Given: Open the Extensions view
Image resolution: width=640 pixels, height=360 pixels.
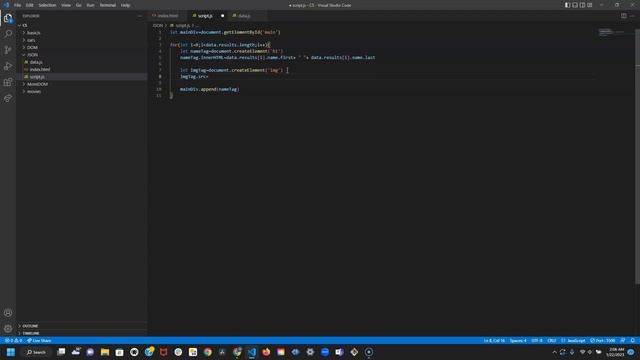Looking at the screenshot, I should point(8,82).
